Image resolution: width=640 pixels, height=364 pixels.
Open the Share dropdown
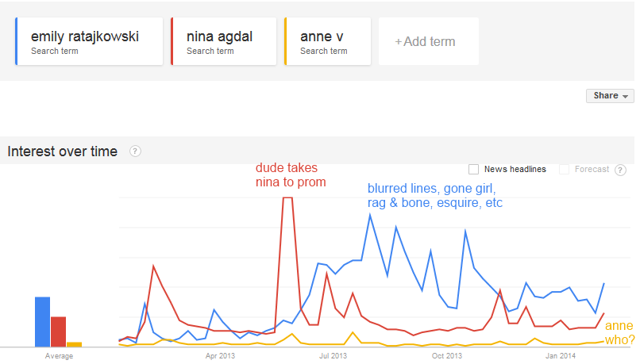[610, 96]
